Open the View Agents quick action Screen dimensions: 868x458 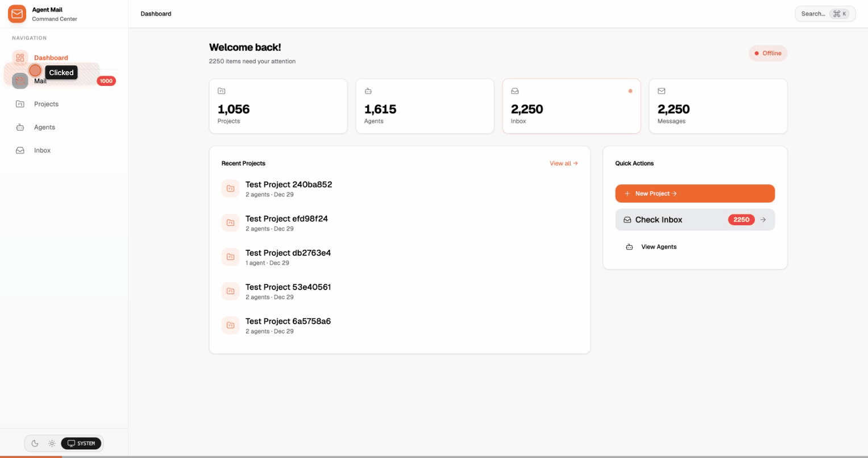(x=695, y=247)
